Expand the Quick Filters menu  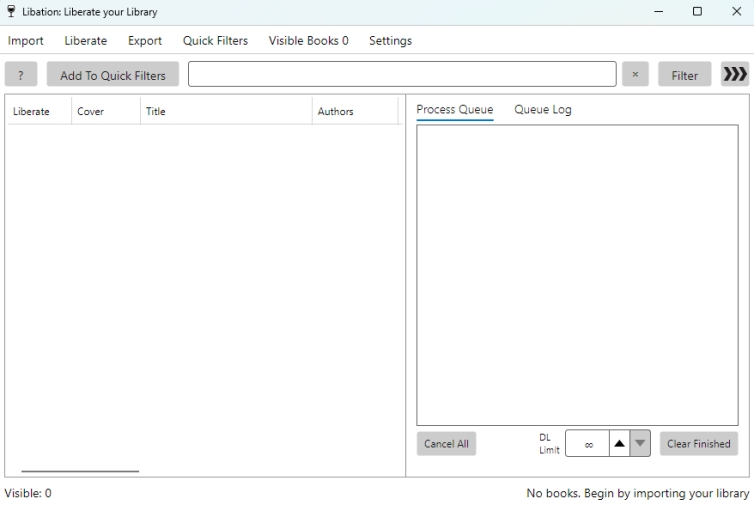pyautogui.click(x=215, y=41)
